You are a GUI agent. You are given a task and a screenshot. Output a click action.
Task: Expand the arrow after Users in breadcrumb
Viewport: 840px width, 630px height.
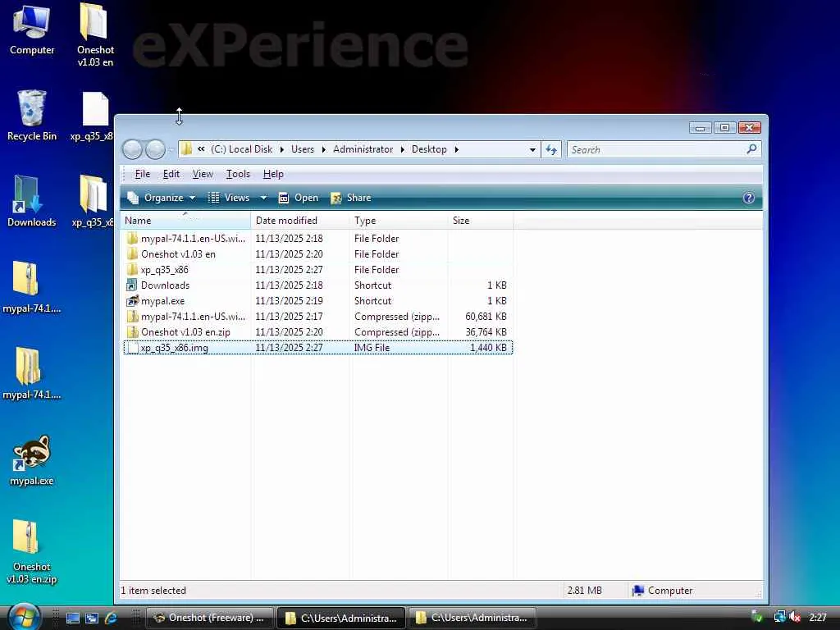323,149
